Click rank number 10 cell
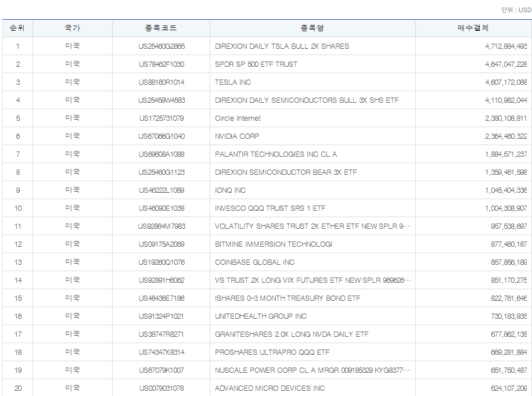This screenshot has height=396, width=532. point(18,208)
